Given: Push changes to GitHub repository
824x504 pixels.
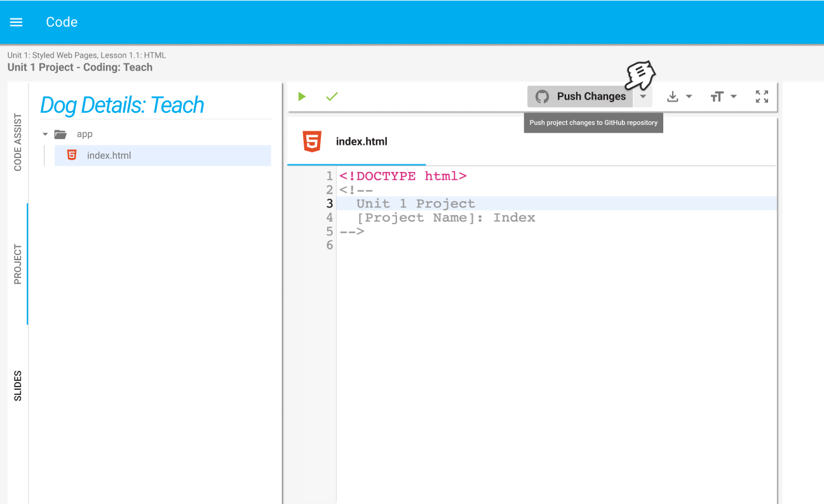Looking at the screenshot, I should [580, 96].
